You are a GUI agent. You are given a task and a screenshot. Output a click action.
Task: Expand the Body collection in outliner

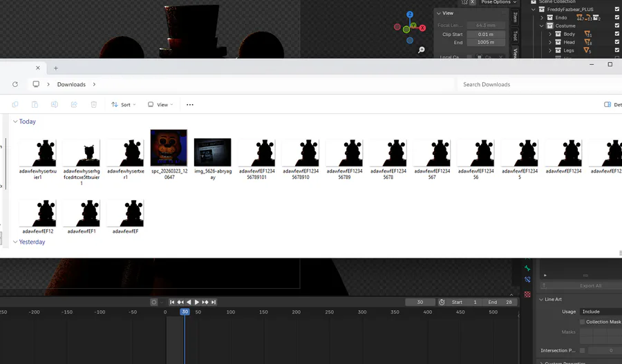pyautogui.click(x=550, y=34)
